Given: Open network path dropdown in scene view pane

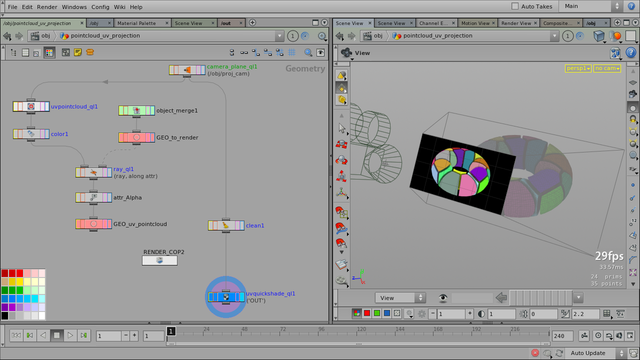Looking at the screenshot, I should 554,36.
